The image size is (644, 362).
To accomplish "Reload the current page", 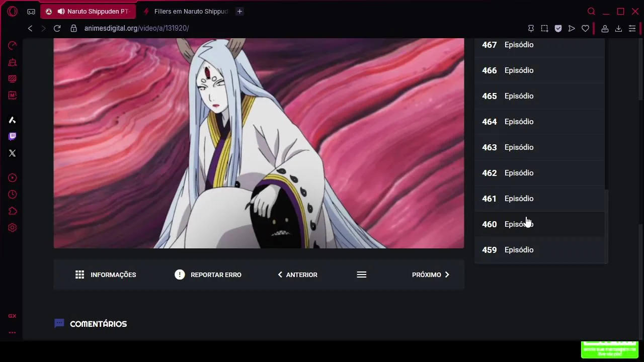I will 57,29.
